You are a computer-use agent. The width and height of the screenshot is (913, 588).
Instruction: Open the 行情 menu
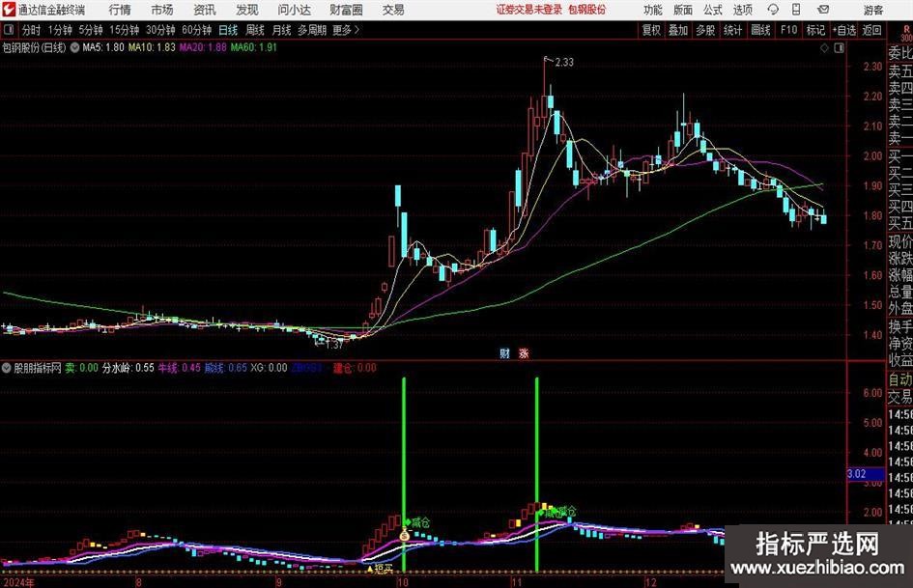120,10
